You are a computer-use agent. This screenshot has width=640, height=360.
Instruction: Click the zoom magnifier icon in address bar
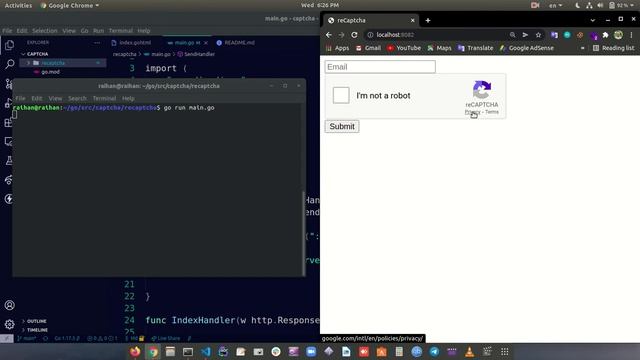tap(513, 35)
